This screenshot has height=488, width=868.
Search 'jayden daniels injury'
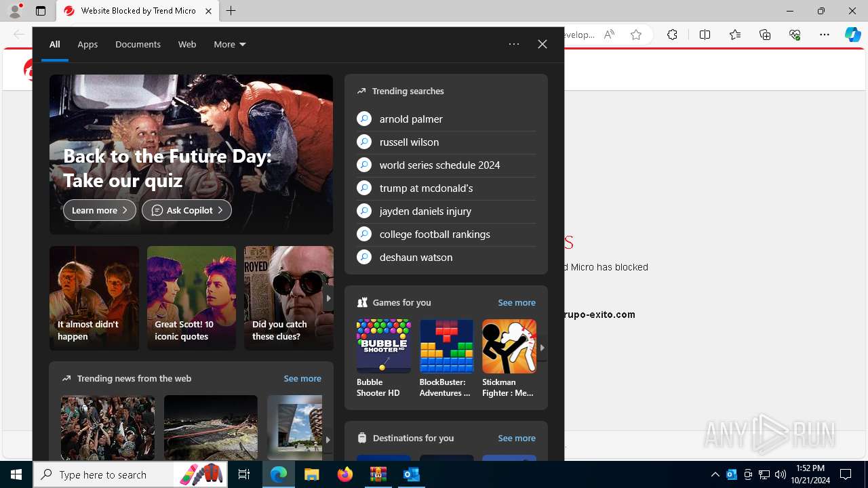[x=446, y=211]
